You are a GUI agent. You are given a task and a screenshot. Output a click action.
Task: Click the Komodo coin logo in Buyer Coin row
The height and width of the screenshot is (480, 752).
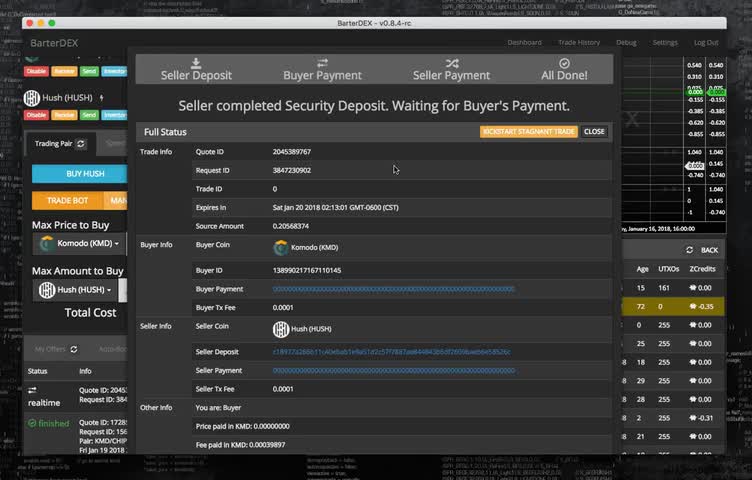(281, 248)
